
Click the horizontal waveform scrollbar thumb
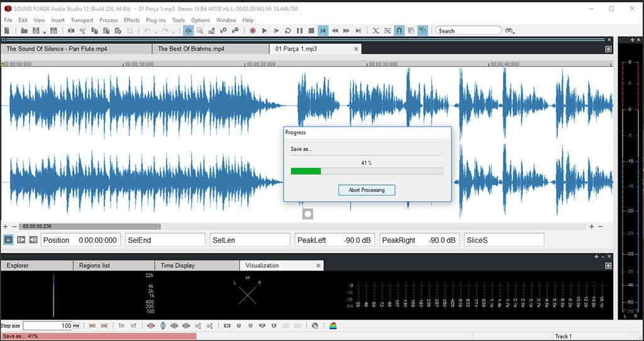point(89,226)
